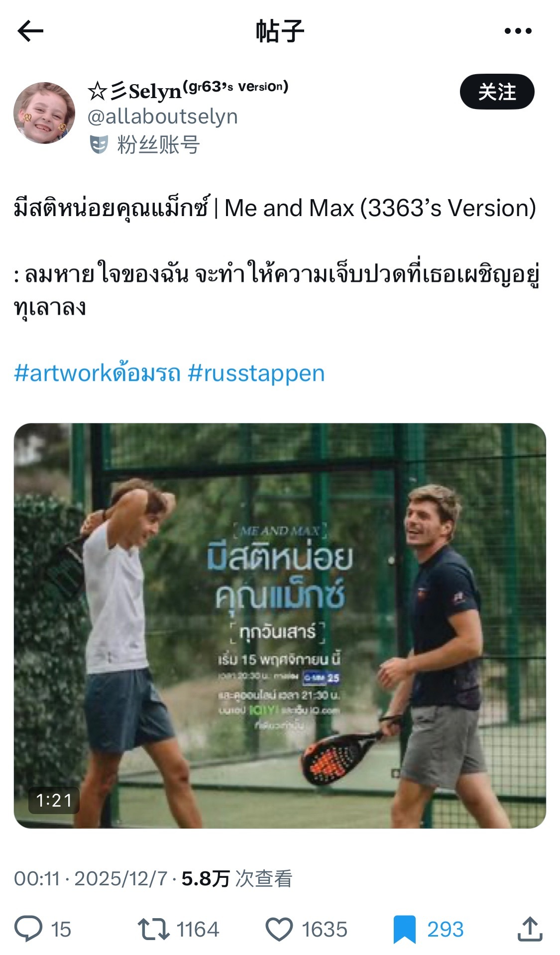Tap the share upload icon
The height and width of the screenshot is (955, 560).
tap(530, 929)
